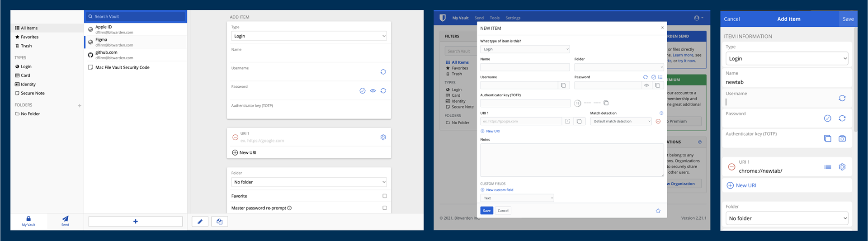Copy username in the web vault New Item dialog
The width and height of the screenshot is (868, 241).
tap(563, 85)
